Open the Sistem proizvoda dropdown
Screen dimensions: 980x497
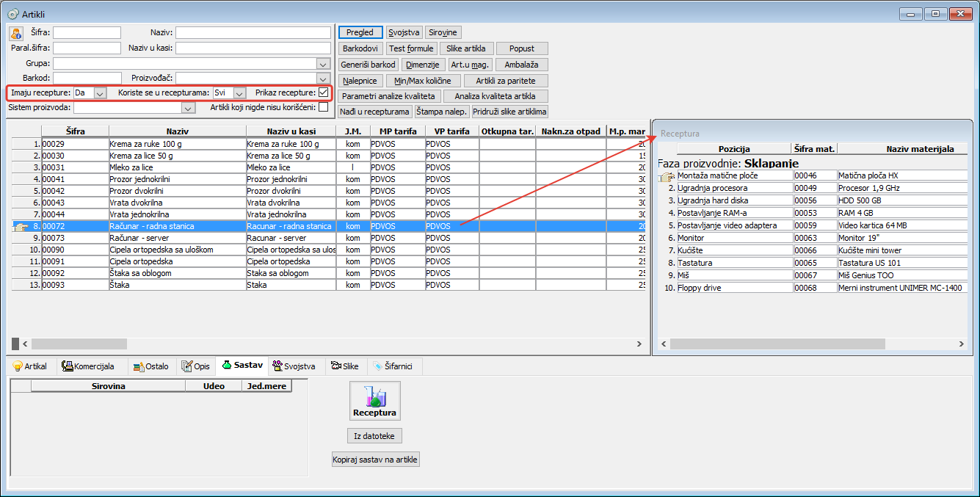tap(189, 109)
